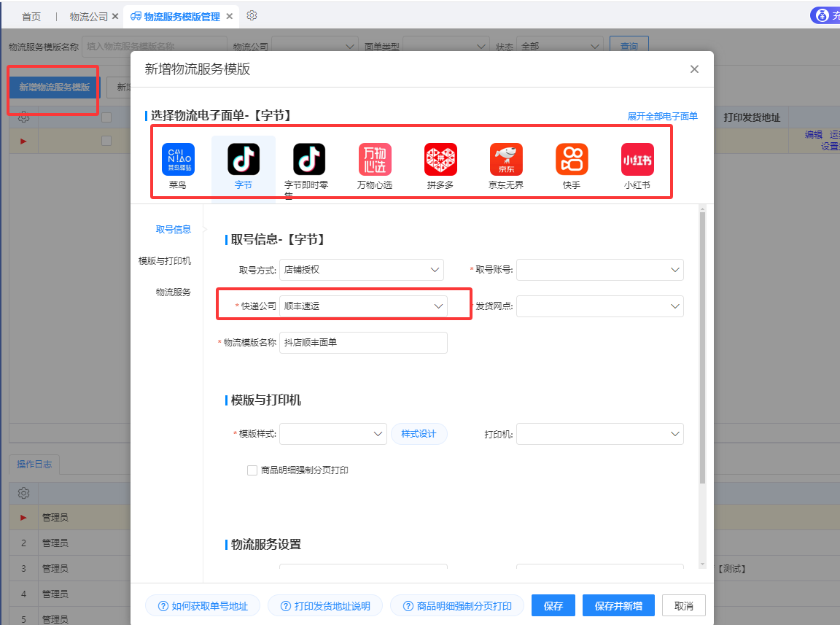
Task: Click the purple icon at the top right
Action: pyautogui.click(x=822, y=15)
